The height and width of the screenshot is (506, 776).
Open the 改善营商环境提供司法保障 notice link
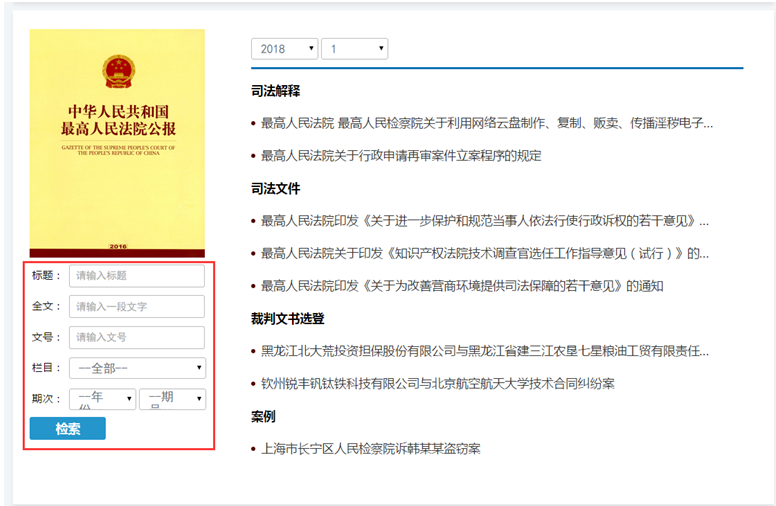(462, 286)
